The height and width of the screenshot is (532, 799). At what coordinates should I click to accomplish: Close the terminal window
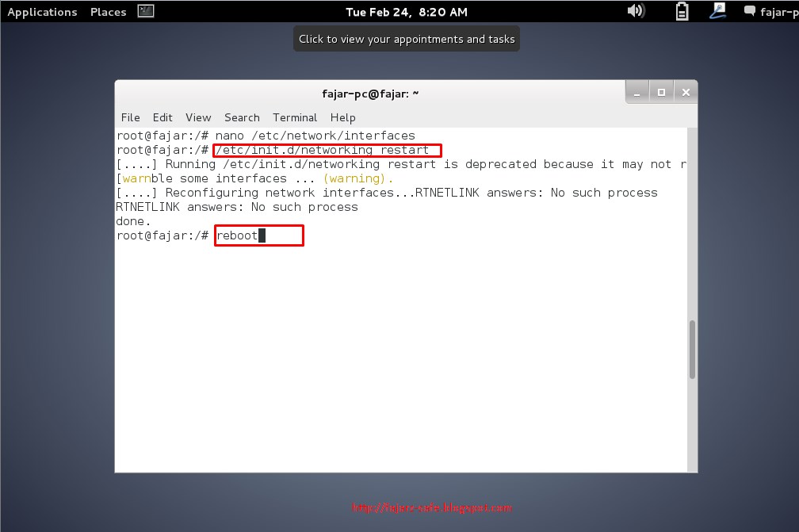[686, 92]
